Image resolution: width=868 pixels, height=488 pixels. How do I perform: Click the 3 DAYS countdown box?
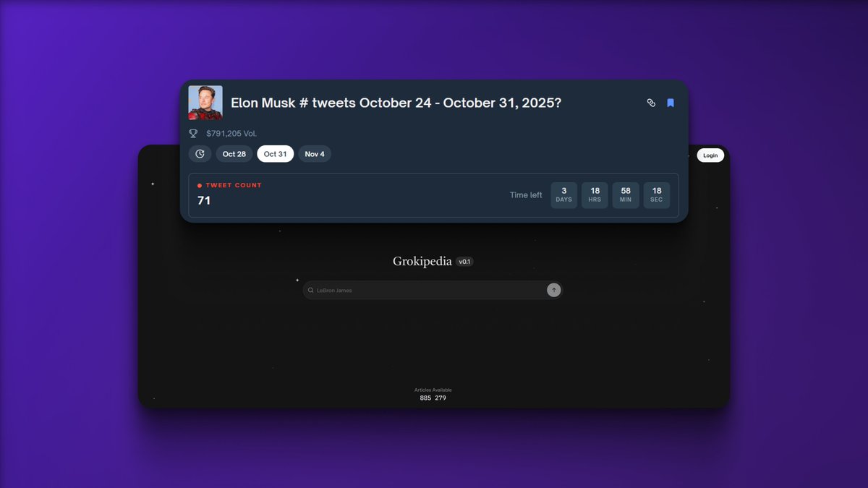click(x=564, y=195)
